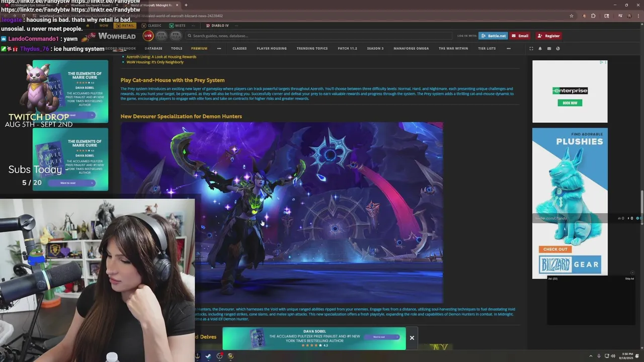Open the WoW Housing: It's Only Neighborly link
The width and height of the screenshot is (644, 362).
(155, 62)
